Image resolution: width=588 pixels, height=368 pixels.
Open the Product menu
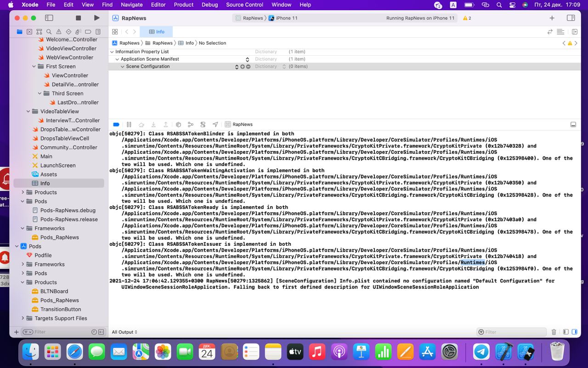(x=184, y=5)
